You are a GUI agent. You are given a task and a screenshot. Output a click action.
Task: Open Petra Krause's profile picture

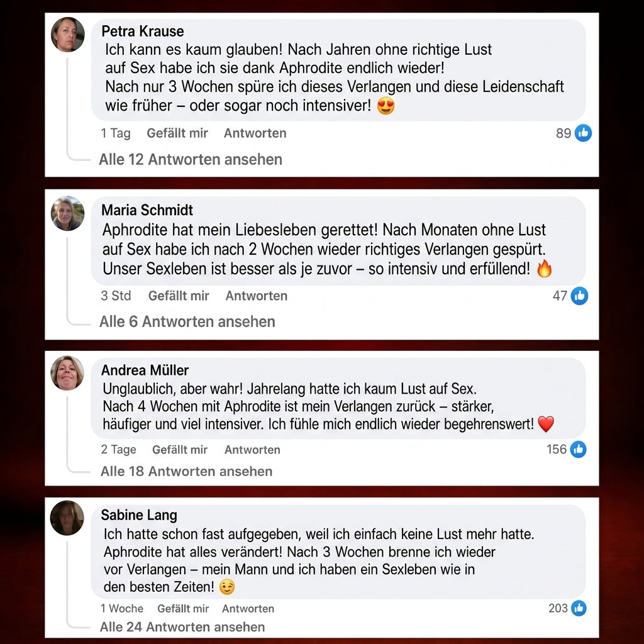point(68,35)
